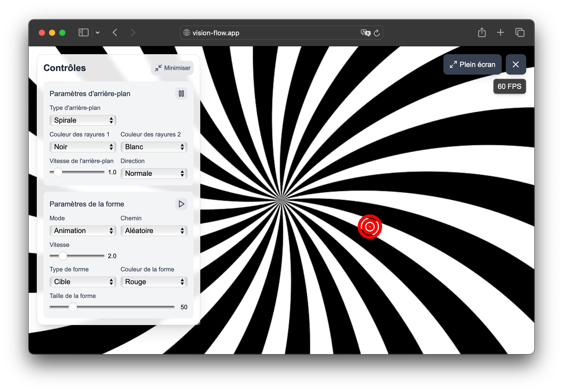The image size is (563, 392).
Task: Change Couleur des rayures 1 from Noir
Action: [x=83, y=147]
